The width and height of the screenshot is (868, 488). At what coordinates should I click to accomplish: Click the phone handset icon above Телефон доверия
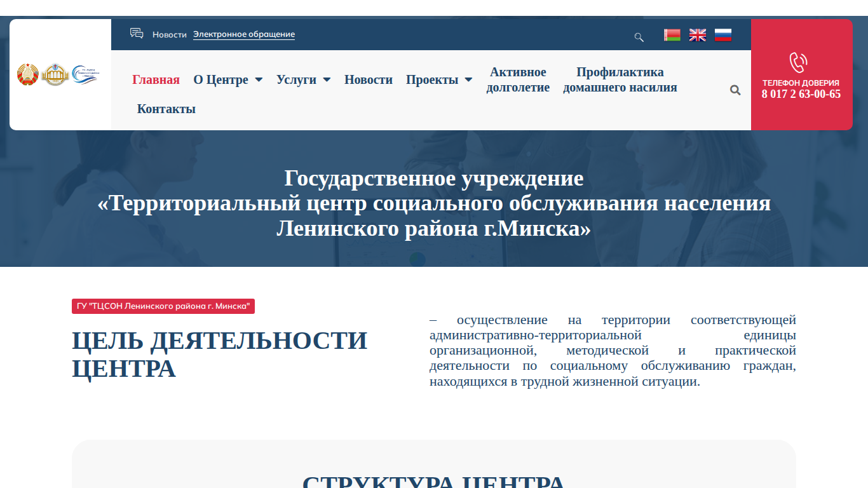coord(798,62)
